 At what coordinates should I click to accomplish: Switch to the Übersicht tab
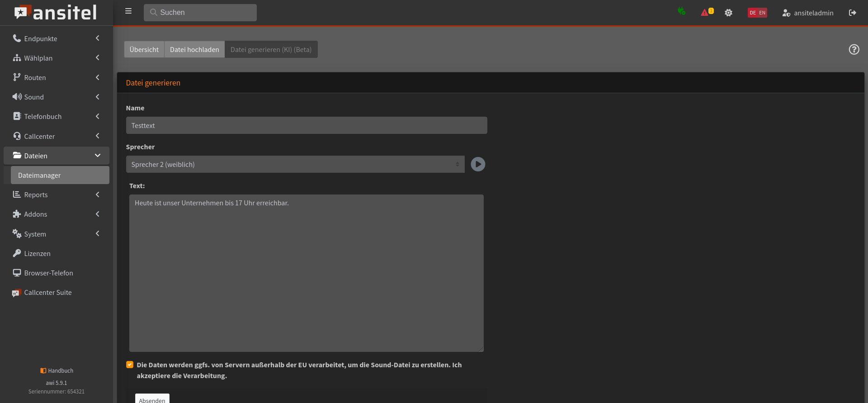pos(144,49)
